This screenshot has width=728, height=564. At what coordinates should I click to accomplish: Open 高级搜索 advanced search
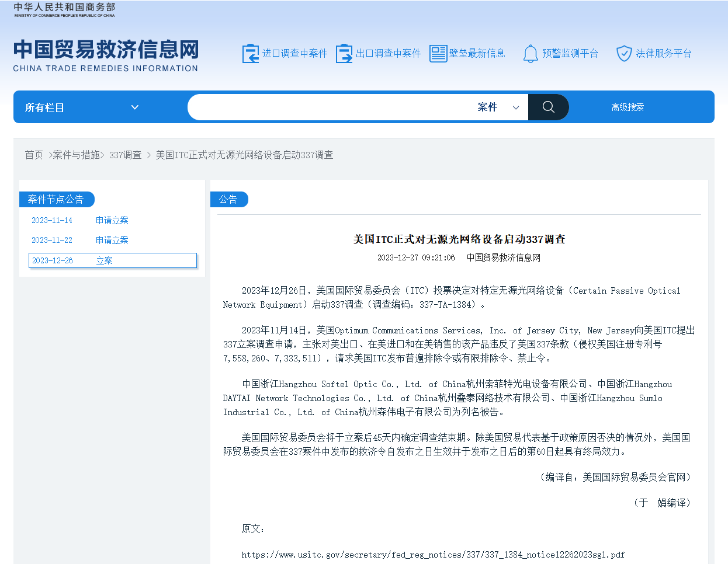[x=628, y=107]
